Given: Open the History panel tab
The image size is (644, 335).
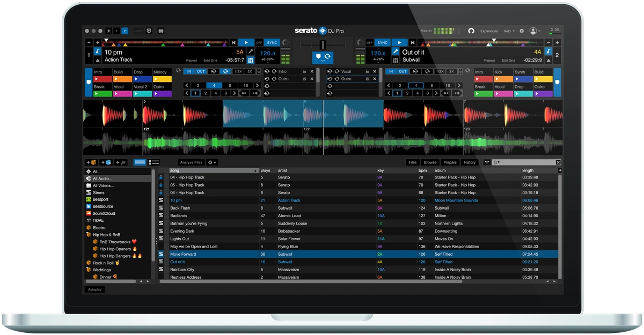Looking at the screenshot, I should click(470, 162).
